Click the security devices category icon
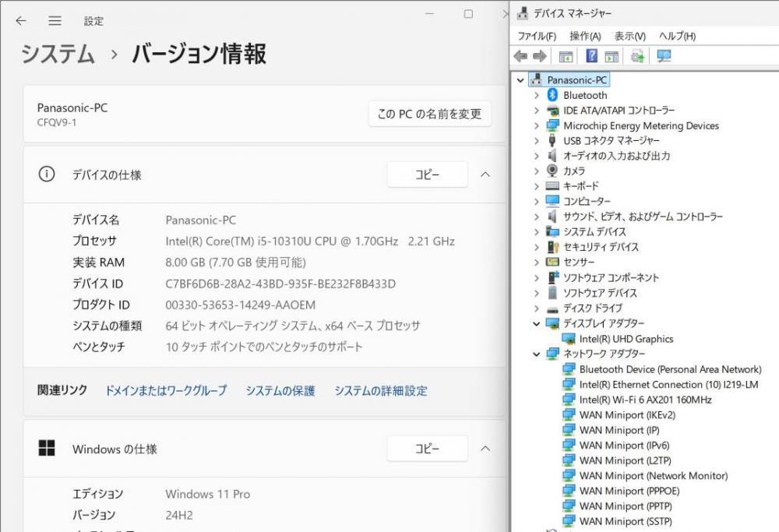This screenshot has height=532, width=779. (x=552, y=247)
